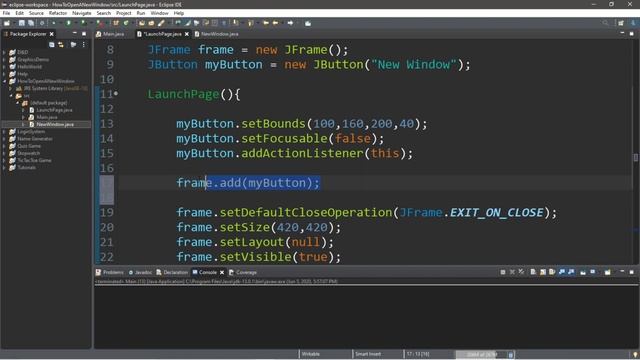Click Remove Launch icon in Console toolbar
Viewport: 640px width, 360px height.
pos(512,272)
